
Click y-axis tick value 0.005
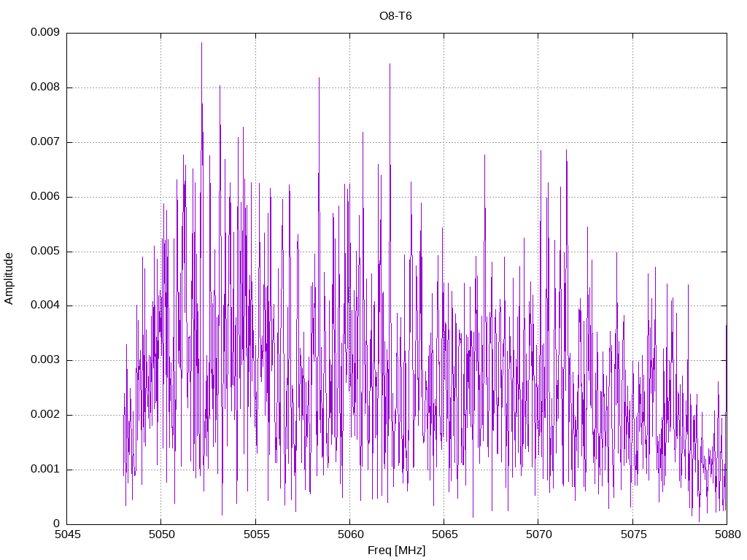click(45, 252)
